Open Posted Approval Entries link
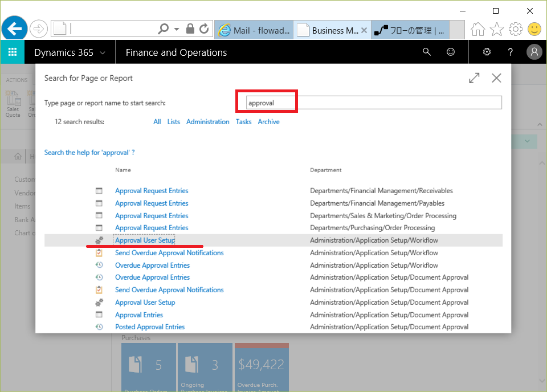 tap(150, 327)
